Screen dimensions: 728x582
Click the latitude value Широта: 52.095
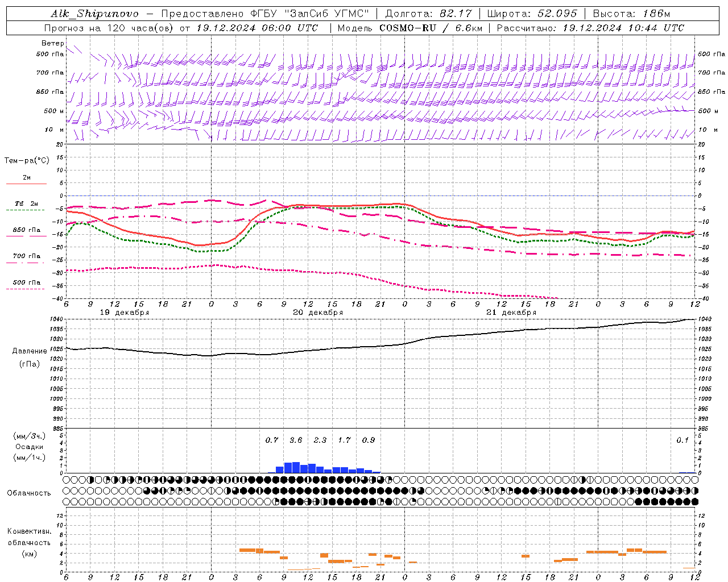click(x=532, y=14)
